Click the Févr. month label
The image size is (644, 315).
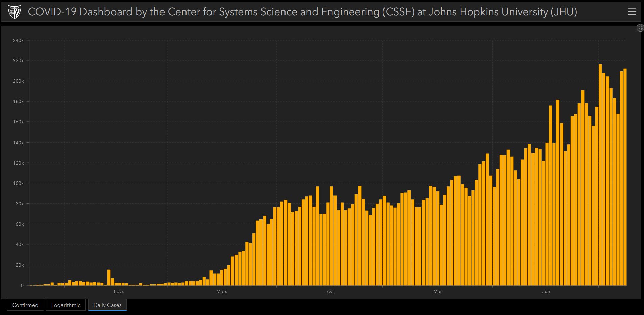tap(119, 291)
